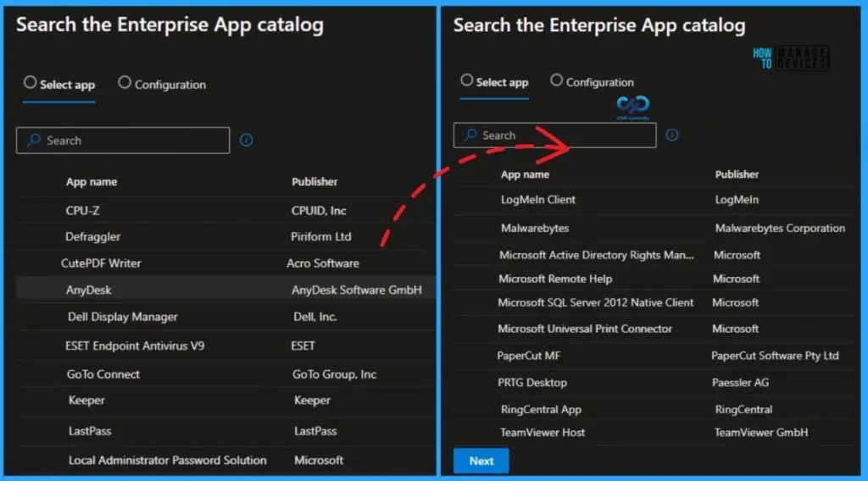Select the left panel 'Select app' step circle
Screen dimensions: 868x481
[30, 82]
